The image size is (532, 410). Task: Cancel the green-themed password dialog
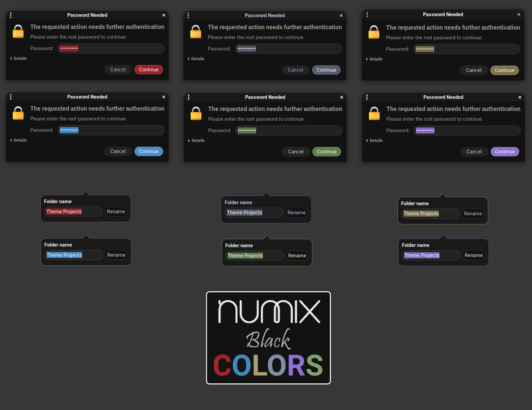click(296, 152)
